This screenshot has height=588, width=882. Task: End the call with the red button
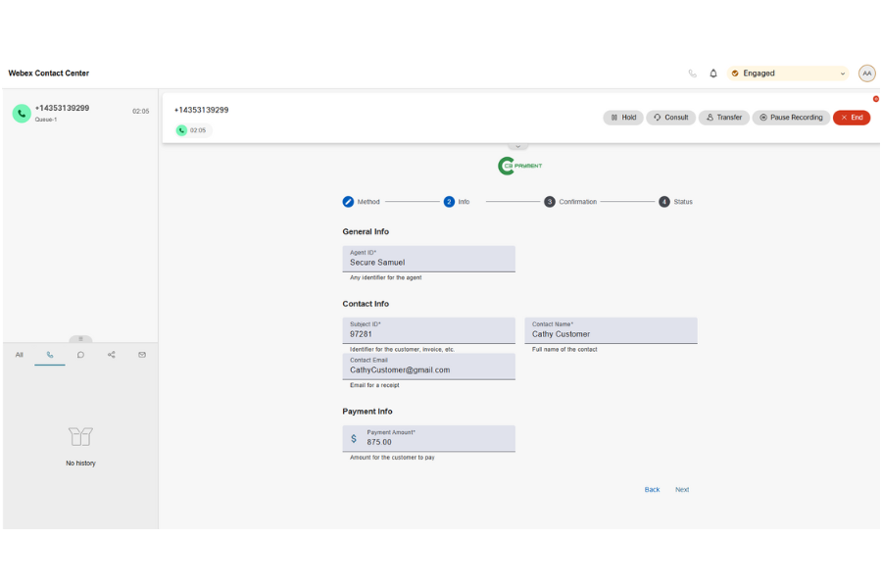click(x=851, y=118)
